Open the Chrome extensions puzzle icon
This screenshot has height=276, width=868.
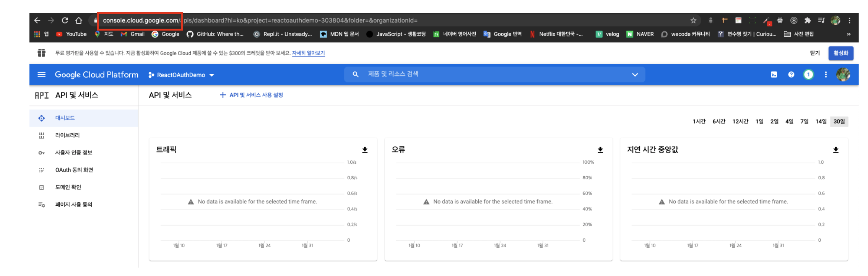pyautogui.click(x=808, y=20)
